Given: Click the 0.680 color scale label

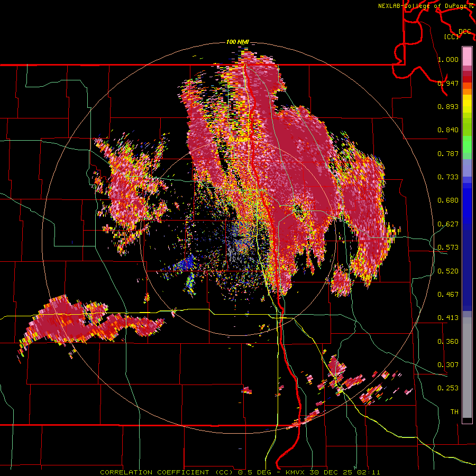Looking at the screenshot, I should click(448, 200).
